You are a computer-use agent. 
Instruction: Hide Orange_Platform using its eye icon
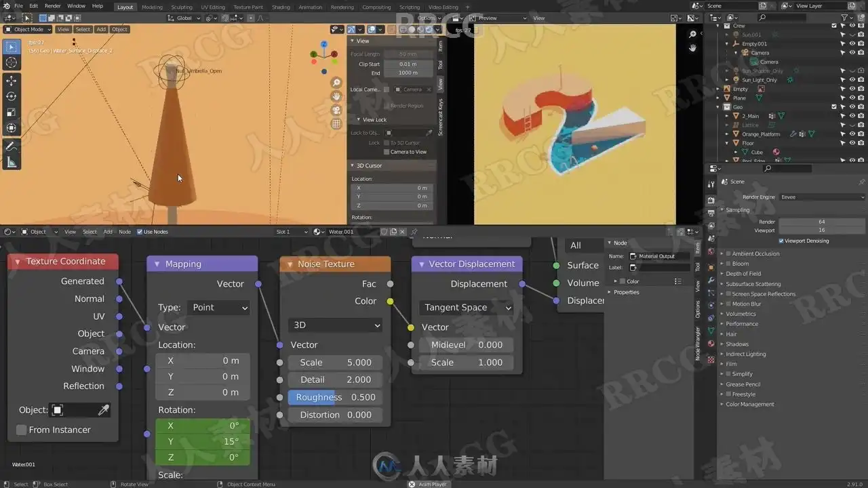(852, 134)
